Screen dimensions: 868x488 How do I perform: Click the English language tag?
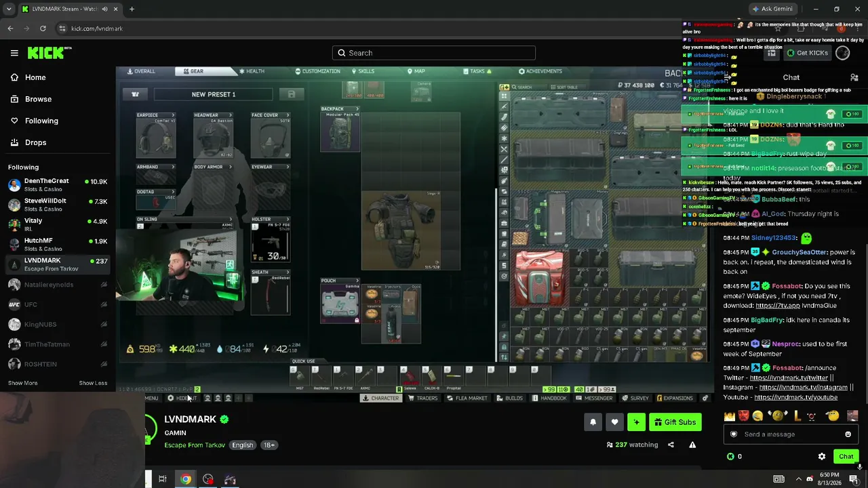242,445
